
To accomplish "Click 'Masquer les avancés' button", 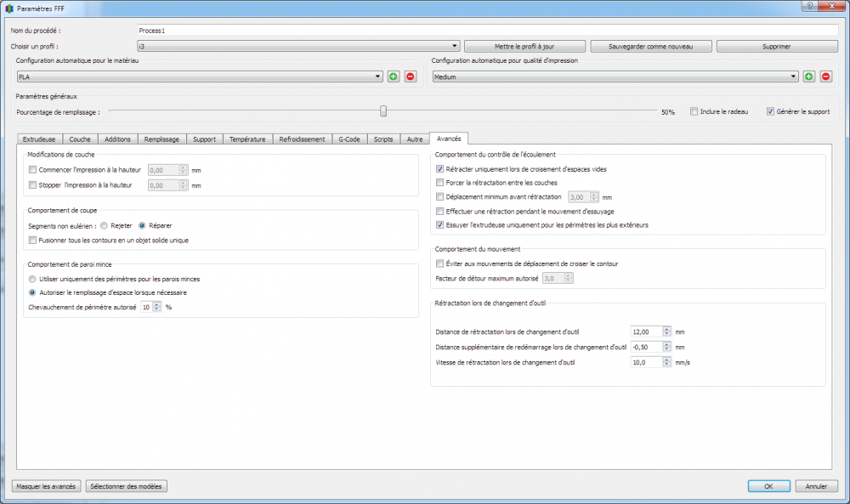I will tap(46, 486).
